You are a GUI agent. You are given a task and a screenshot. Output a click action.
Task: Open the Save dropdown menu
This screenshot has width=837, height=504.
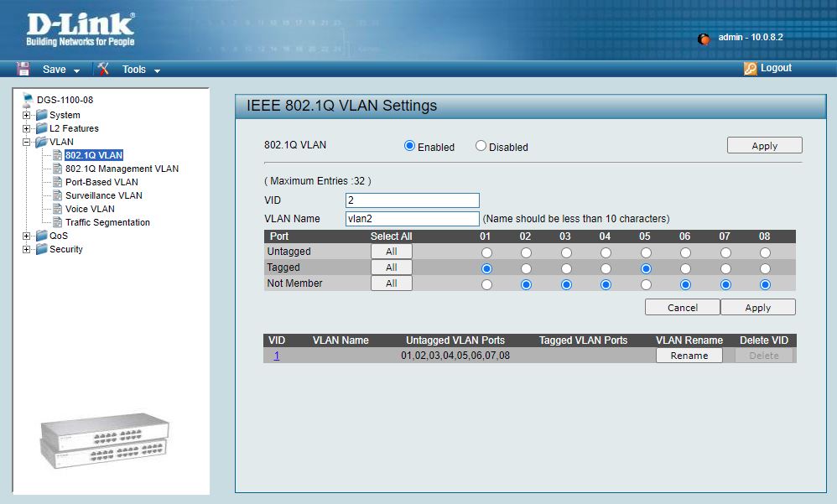pyautogui.click(x=61, y=70)
